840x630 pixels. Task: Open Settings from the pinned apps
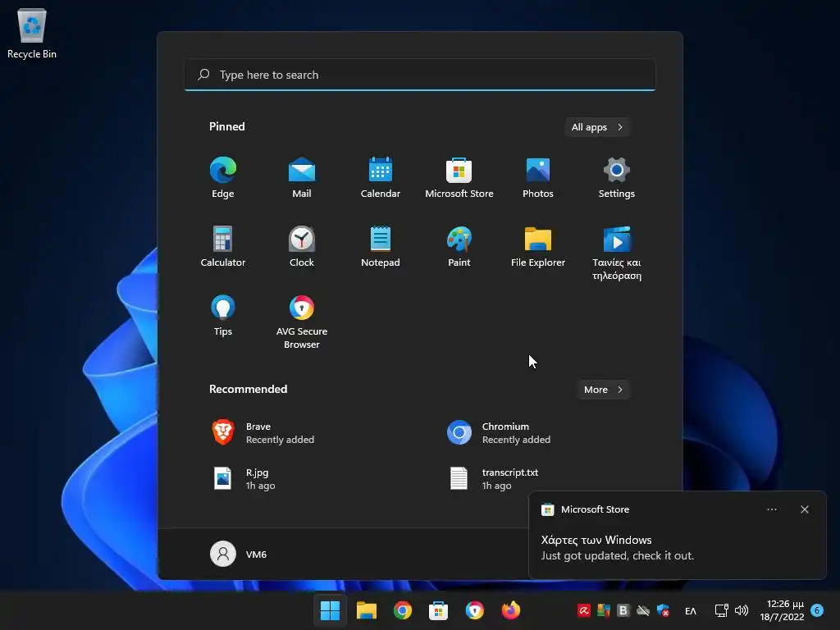pos(617,177)
